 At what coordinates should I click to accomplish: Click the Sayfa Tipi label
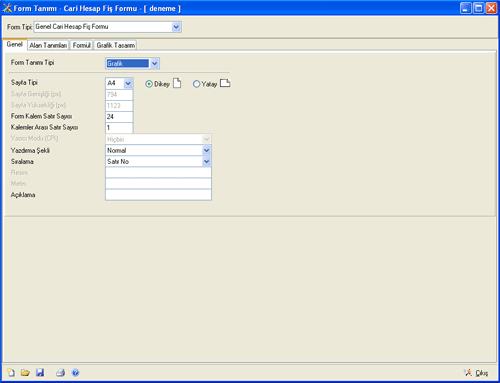pyautogui.click(x=24, y=83)
